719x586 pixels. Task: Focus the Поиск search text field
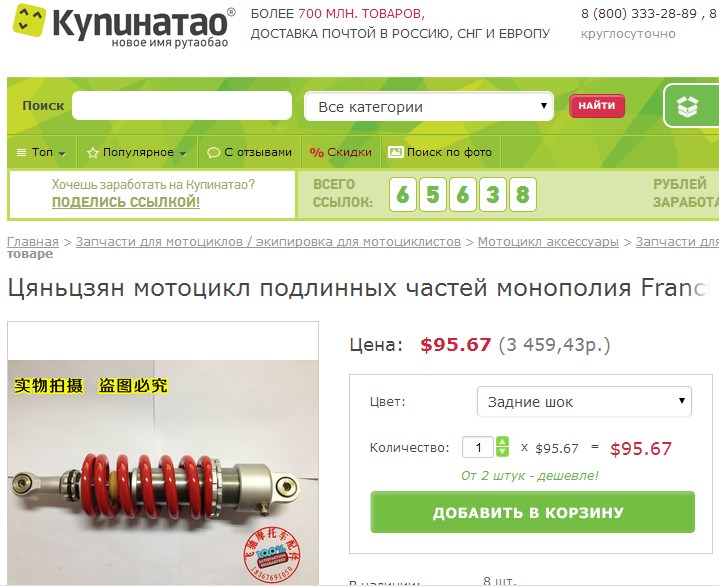pos(182,105)
